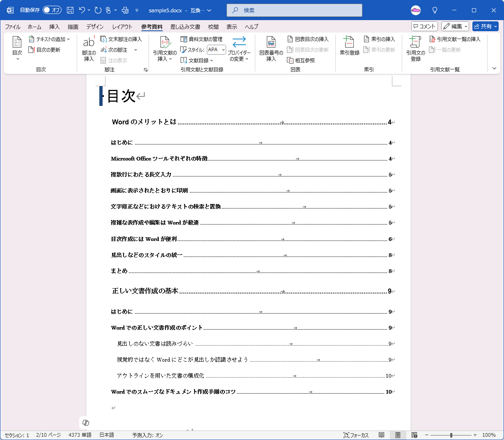The height and width of the screenshot is (440, 504).
Task: Click the 共有 button
Action: [x=486, y=26]
